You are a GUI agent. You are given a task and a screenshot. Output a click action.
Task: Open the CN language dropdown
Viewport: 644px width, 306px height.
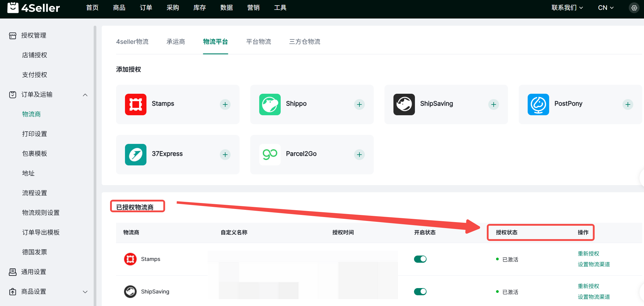(606, 8)
